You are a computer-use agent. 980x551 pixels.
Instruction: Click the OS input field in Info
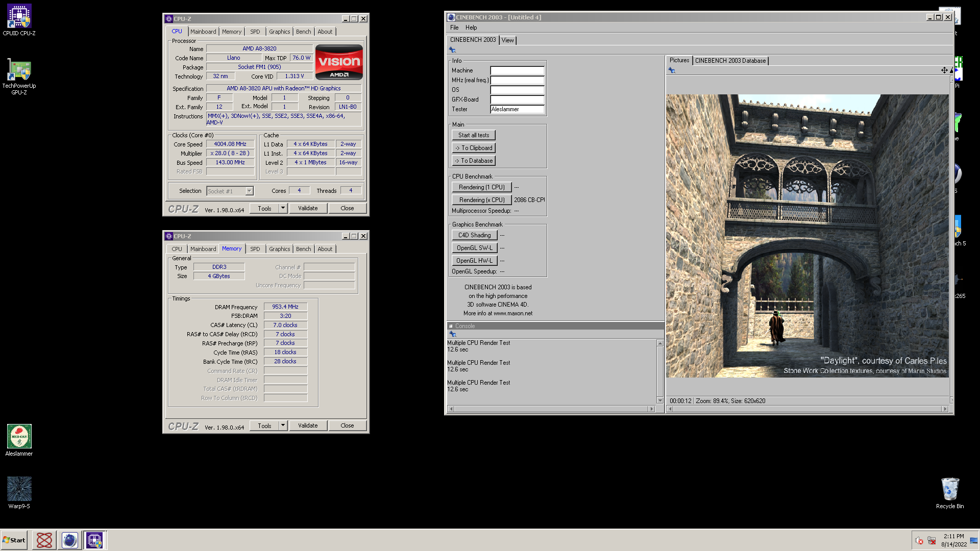tap(517, 90)
